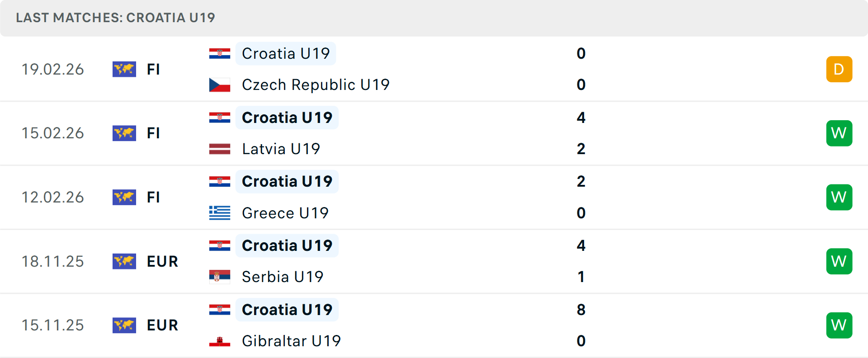Click the Serbia flag icon
Image resolution: width=868 pixels, height=358 pixels.
[x=220, y=277]
